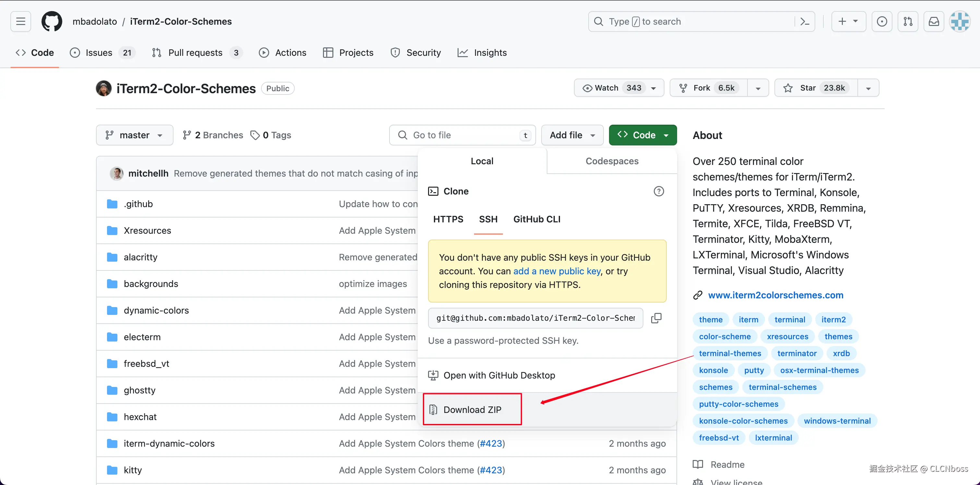The image size is (980, 485).
Task: Select the HTTPS clone tab
Action: pos(448,219)
